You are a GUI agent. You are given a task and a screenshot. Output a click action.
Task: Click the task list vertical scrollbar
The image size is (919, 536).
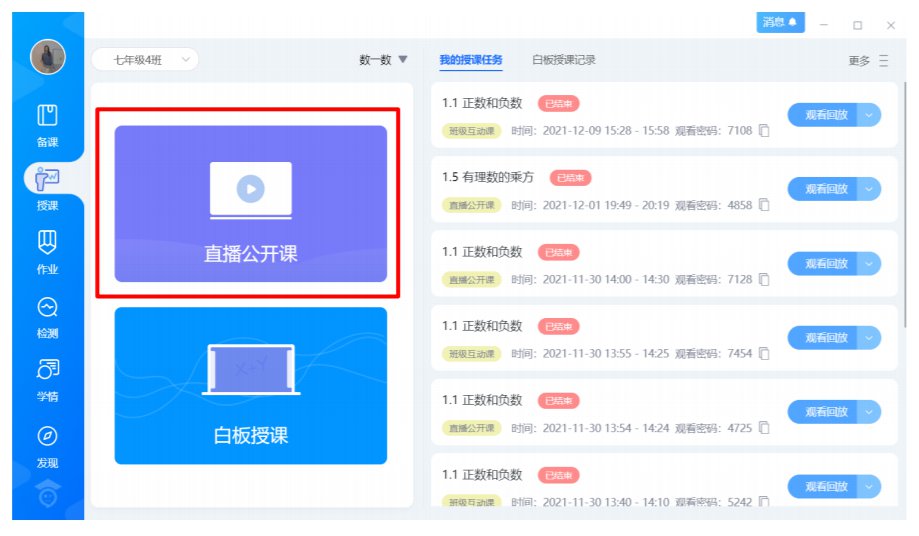pos(904,205)
